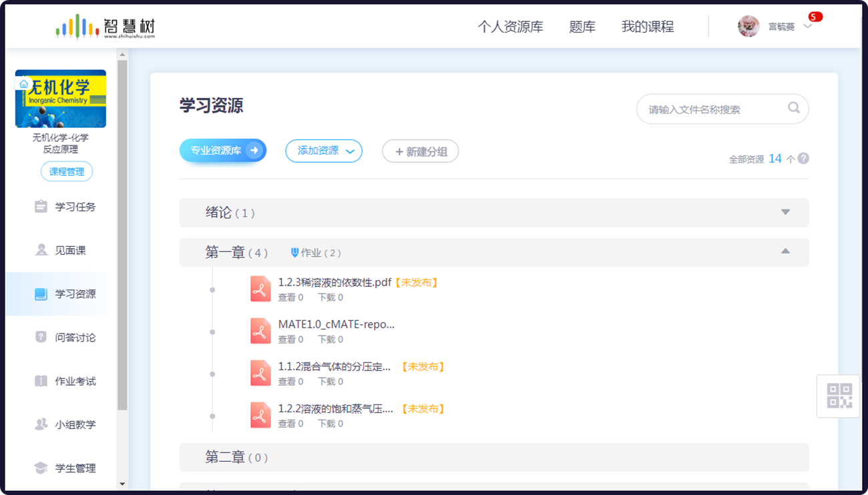Click the 专业资源库 button
868x495 pixels.
222,150
